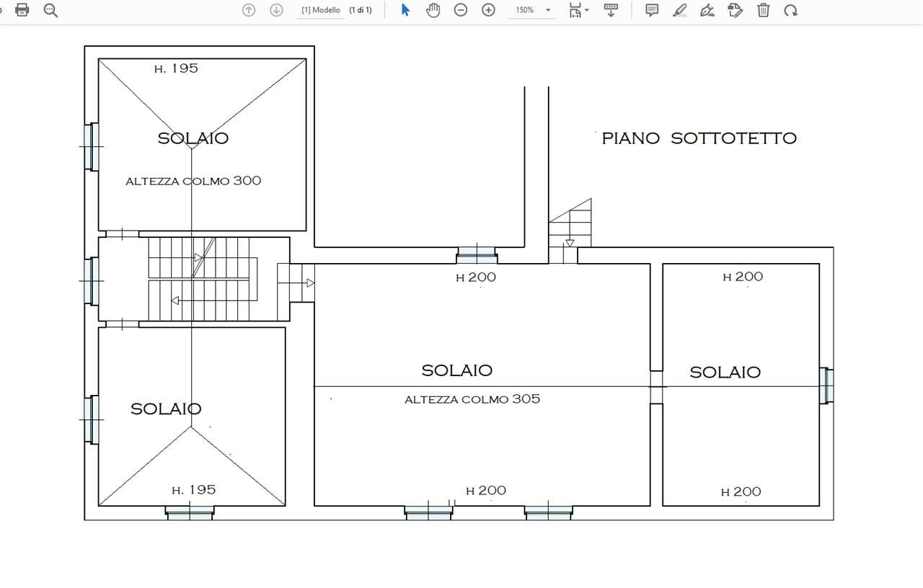Go to next page with down arrow
The width and height of the screenshot is (923, 588).
click(x=276, y=10)
